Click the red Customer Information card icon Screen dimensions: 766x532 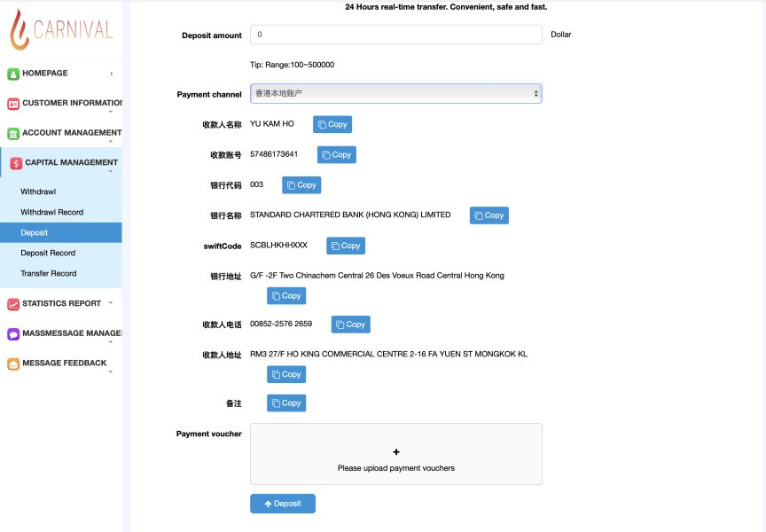[x=13, y=104]
